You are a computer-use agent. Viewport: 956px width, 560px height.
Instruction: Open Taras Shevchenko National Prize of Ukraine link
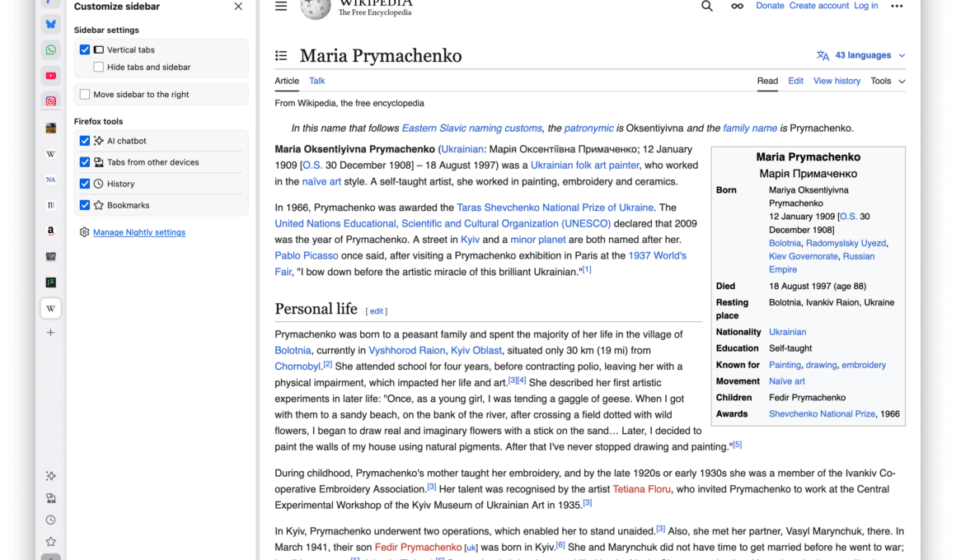555,208
